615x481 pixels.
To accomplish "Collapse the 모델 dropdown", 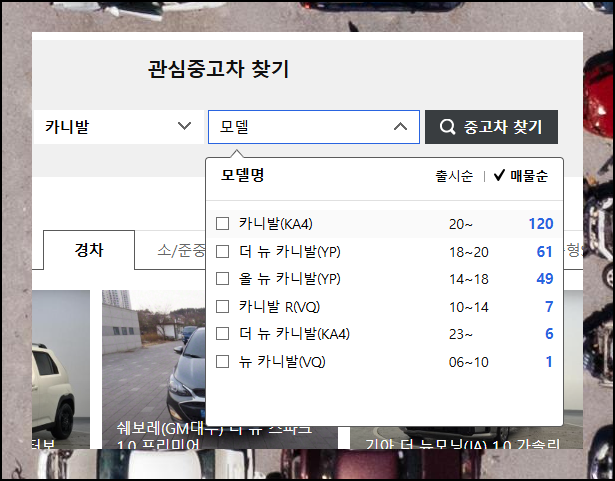I will [314, 127].
